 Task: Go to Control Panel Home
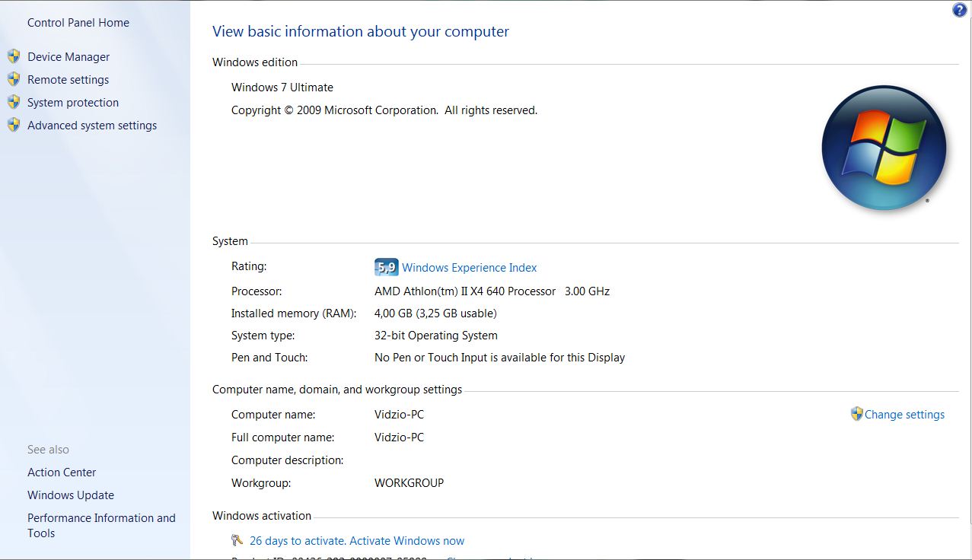[78, 23]
